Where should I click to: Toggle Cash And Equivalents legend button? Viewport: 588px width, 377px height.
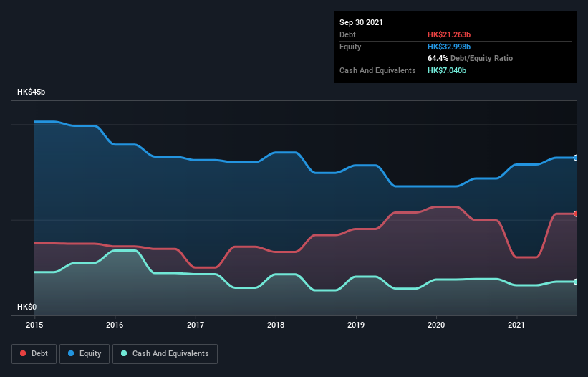165,354
